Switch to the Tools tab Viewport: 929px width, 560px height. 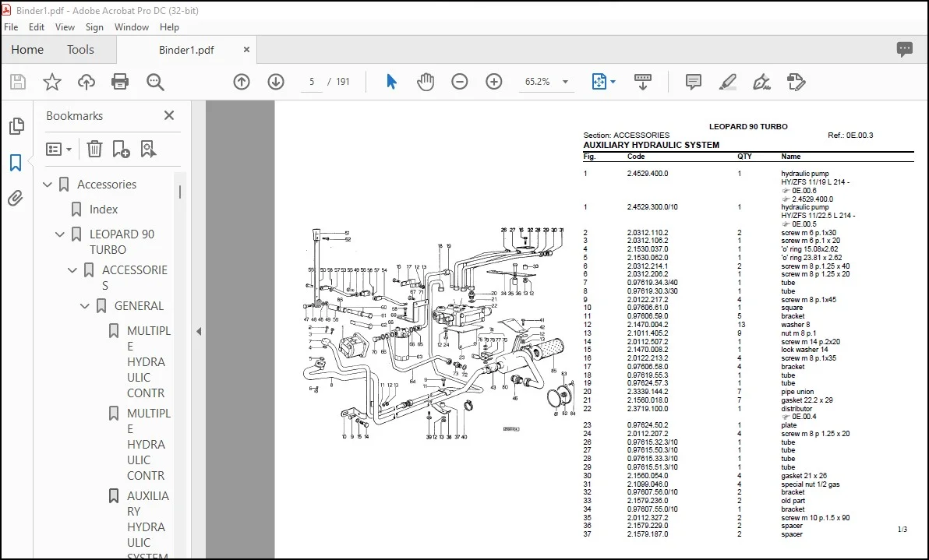[x=80, y=50]
